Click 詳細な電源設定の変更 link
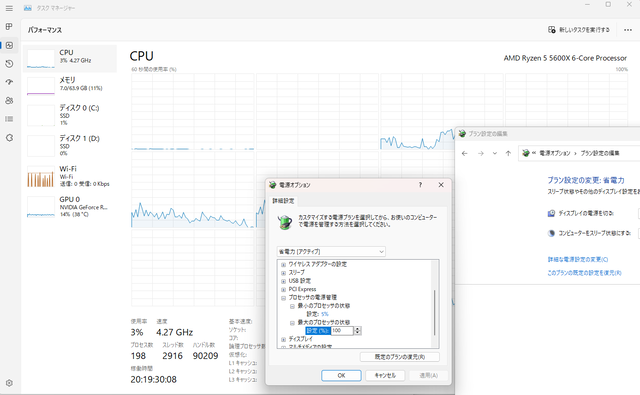640x395 pixels. coord(578,260)
